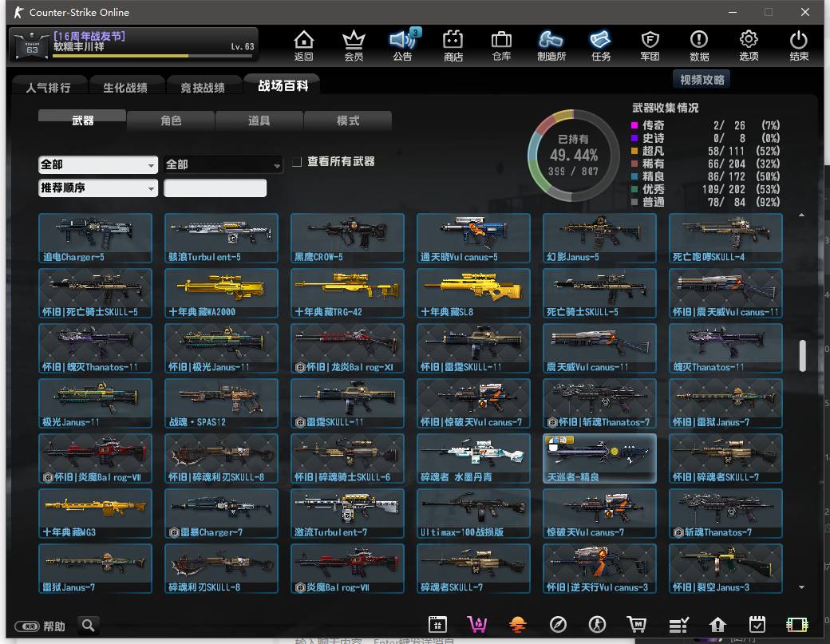Open the 军团 clan shield icon
The height and width of the screenshot is (644, 830).
click(650, 45)
